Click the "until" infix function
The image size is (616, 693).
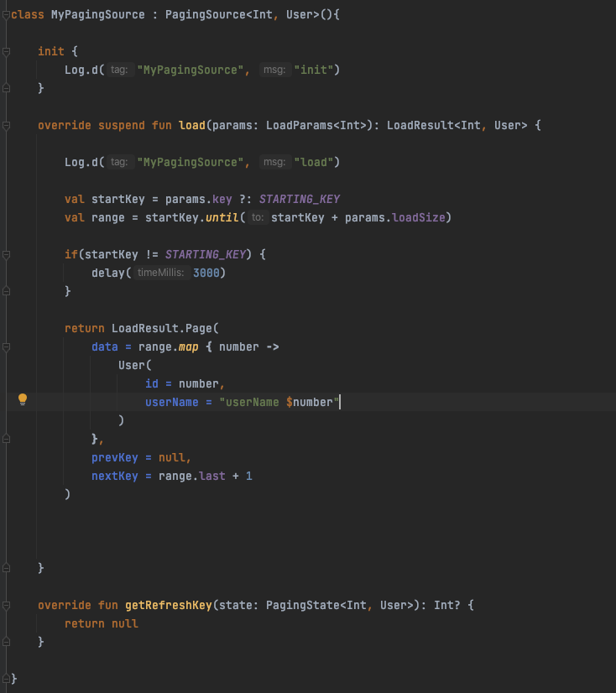coord(222,218)
